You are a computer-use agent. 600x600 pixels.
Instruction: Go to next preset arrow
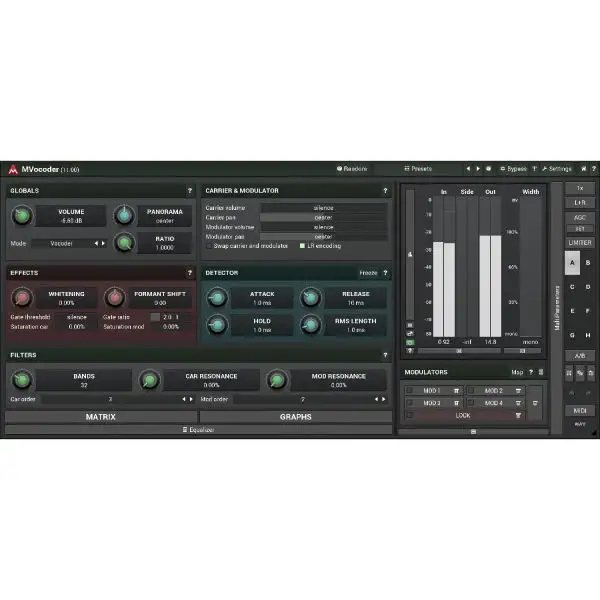pos(478,169)
